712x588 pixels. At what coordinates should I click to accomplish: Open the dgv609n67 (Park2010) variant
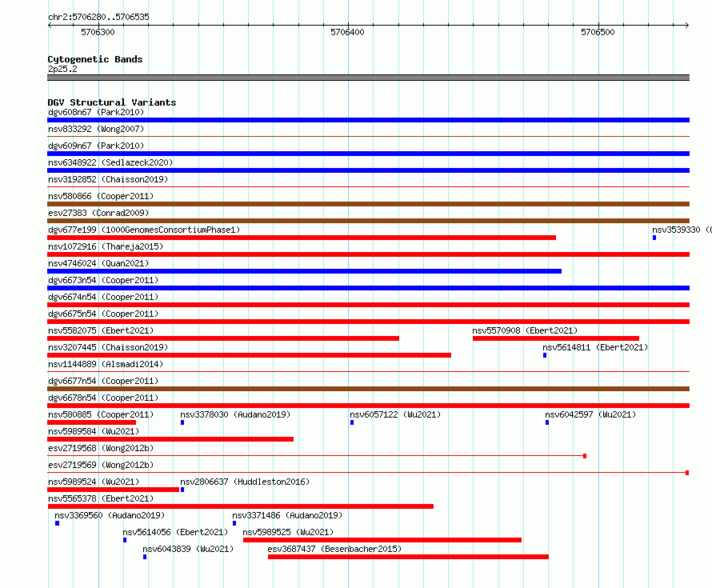click(96, 146)
